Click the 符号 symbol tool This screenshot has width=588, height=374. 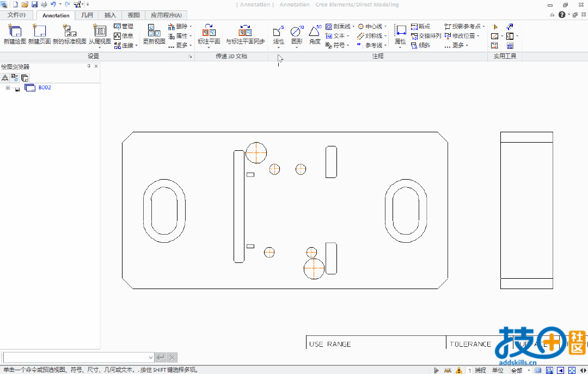pyautogui.click(x=335, y=45)
